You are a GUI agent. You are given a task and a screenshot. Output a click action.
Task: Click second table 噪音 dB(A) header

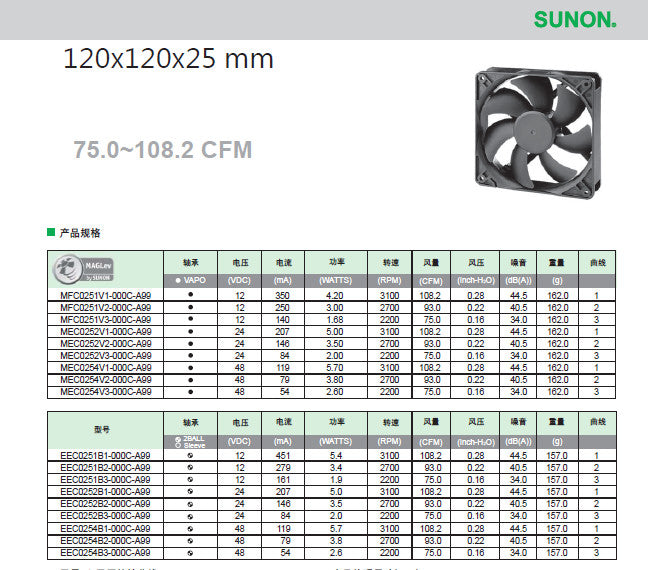pyautogui.click(x=518, y=430)
